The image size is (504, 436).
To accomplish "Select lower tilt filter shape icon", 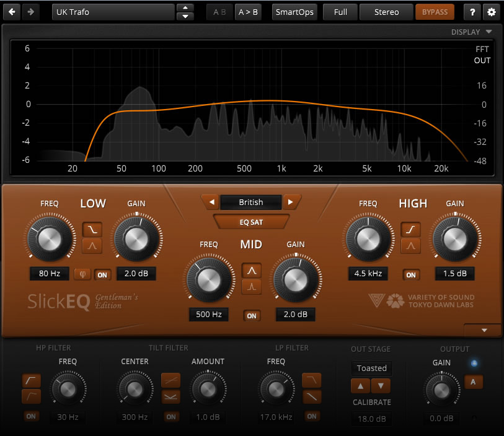I will pos(170,397).
